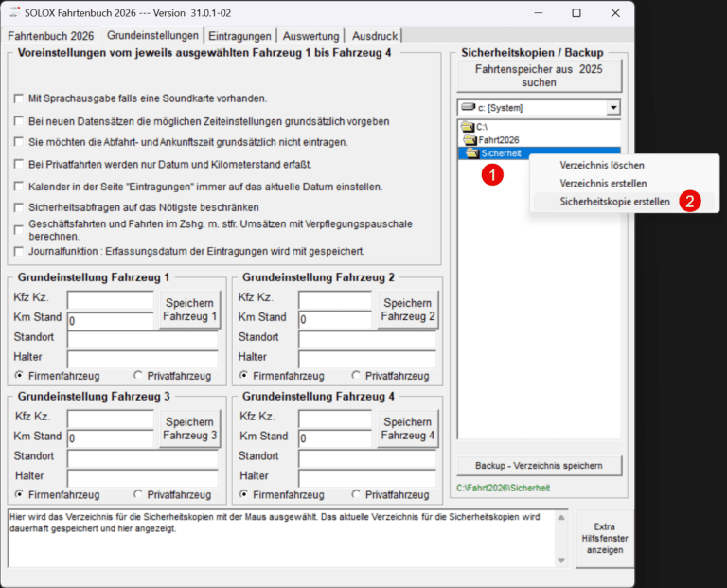Viewport: 727px width, 588px height.
Task: Click the SOLOX app icon in title bar
Action: [x=16, y=13]
